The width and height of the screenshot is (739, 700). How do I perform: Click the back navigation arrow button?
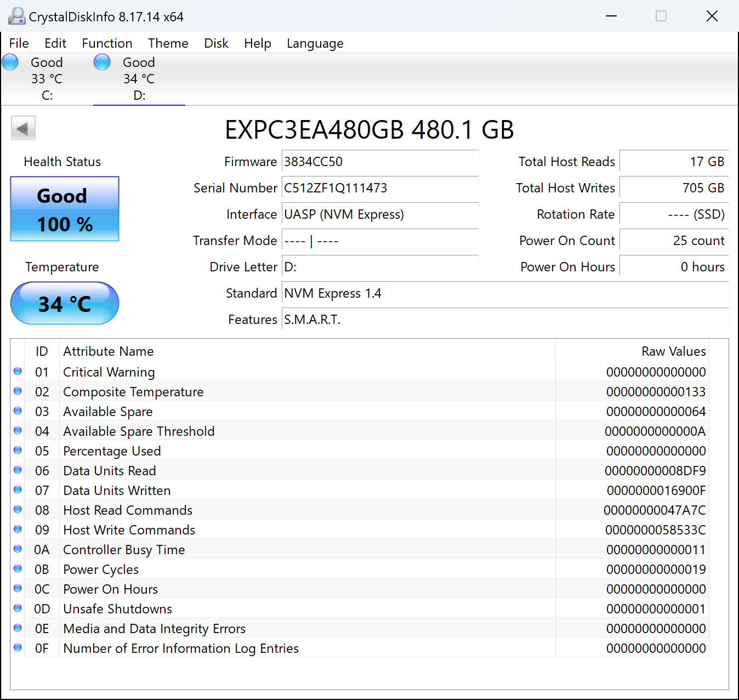[x=23, y=128]
